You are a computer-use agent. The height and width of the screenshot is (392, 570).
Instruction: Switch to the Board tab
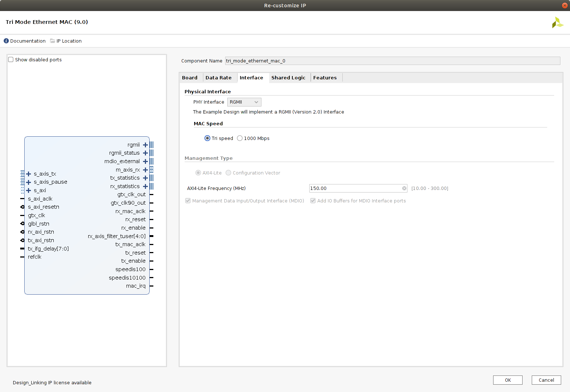(x=190, y=78)
